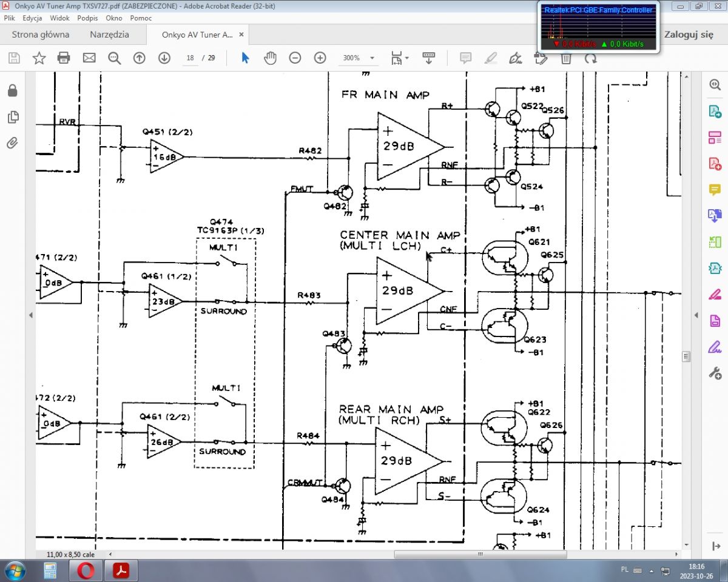Click the scrolling mode toolbar icon
728x582 pixels.
tap(429, 58)
